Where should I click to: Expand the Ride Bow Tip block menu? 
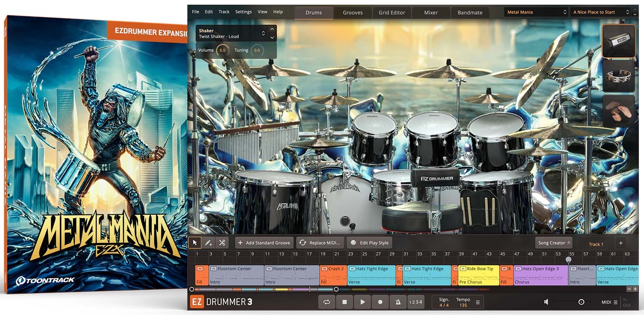click(463, 269)
